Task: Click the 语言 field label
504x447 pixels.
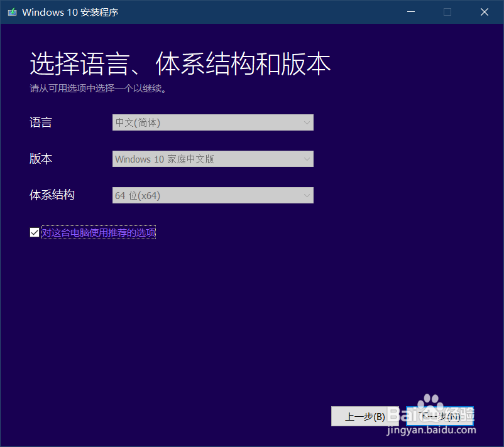Action: pyautogui.click(x=41, y=122)
